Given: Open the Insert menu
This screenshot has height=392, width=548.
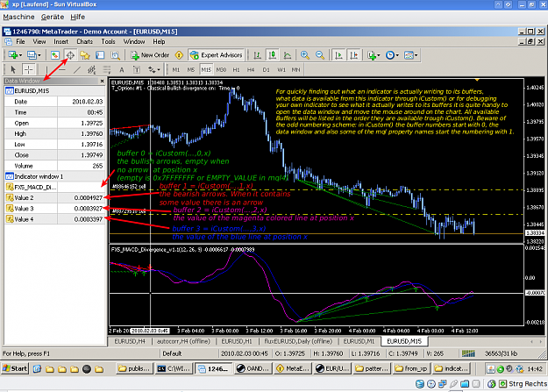Looking at the screenshot, I should pos(60,41).
